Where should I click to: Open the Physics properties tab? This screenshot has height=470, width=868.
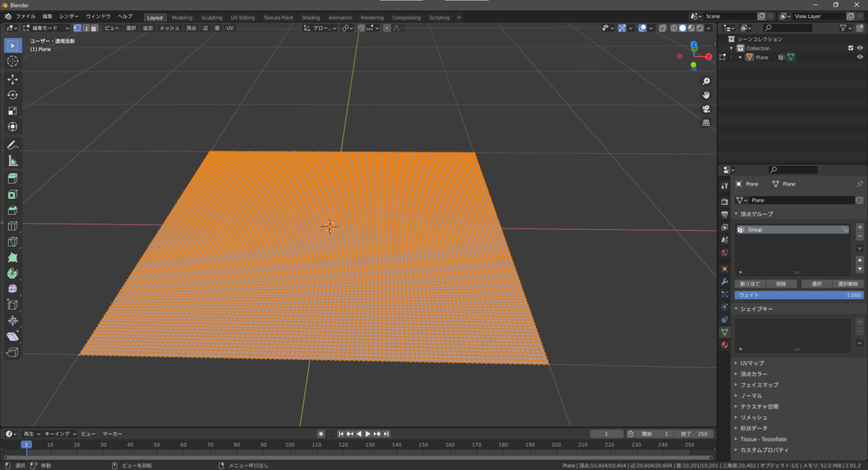point(724,307)
